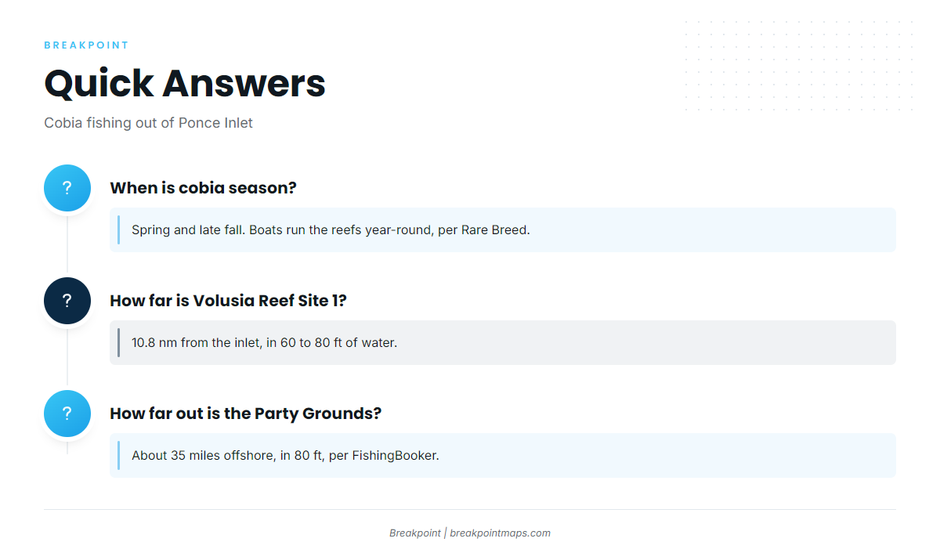Click the dotted grid decoration at top right
The image size is (940, 560).
[799, 67]
